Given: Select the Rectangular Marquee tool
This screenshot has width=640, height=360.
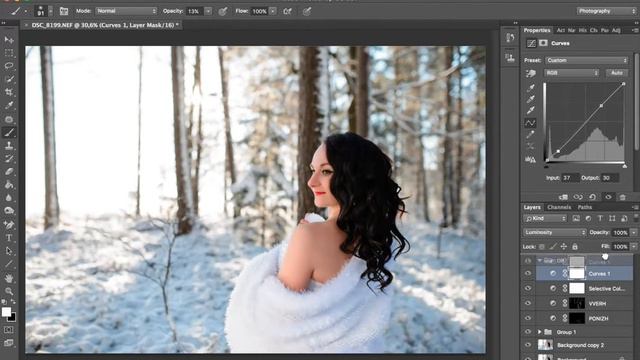Looking at the screenshot, I should coord(9,53).
